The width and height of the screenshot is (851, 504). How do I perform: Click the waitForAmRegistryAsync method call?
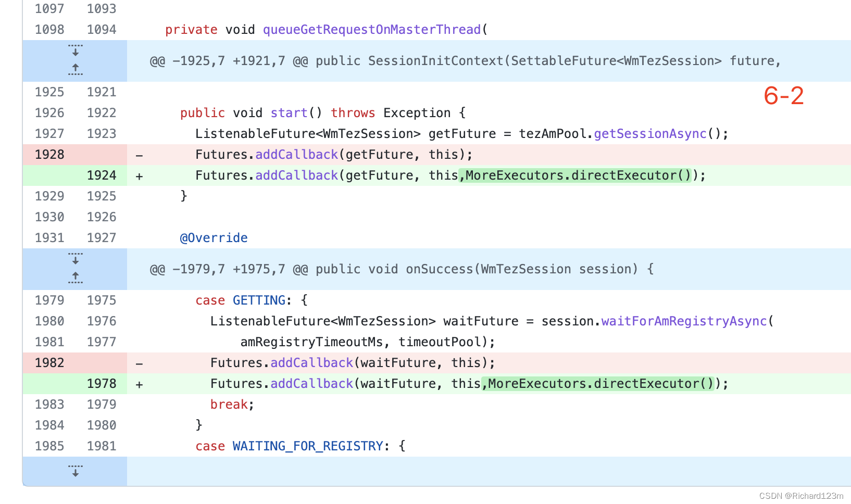[684, 321]
